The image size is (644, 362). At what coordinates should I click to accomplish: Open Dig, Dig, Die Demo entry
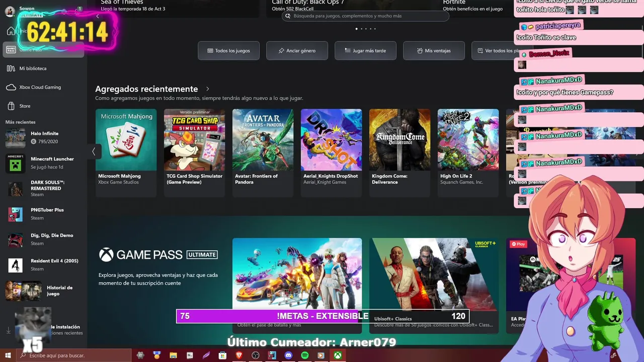coord(44,239)
